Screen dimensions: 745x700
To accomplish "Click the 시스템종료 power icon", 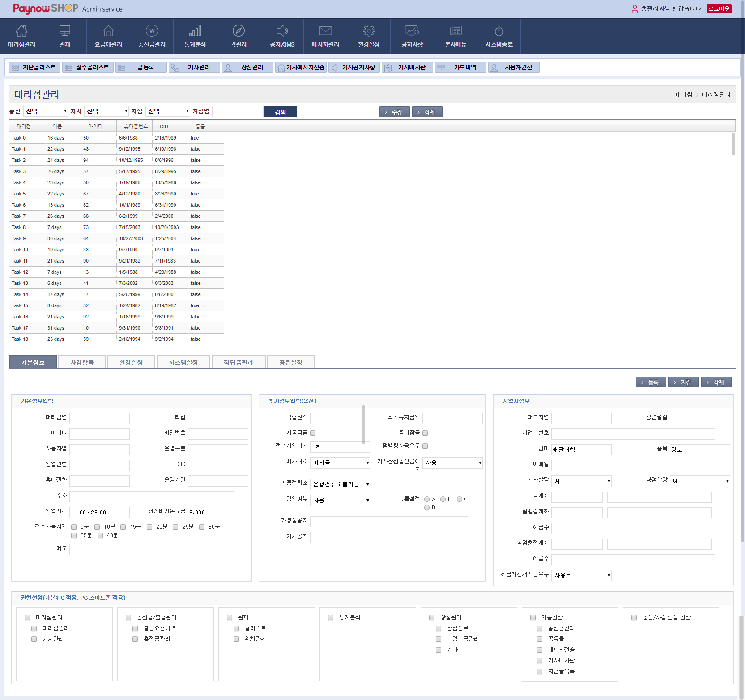I will click(499, 31).
